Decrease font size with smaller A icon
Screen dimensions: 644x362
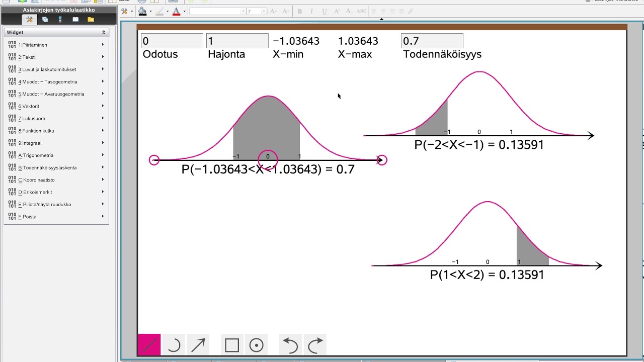coord(285,11)
